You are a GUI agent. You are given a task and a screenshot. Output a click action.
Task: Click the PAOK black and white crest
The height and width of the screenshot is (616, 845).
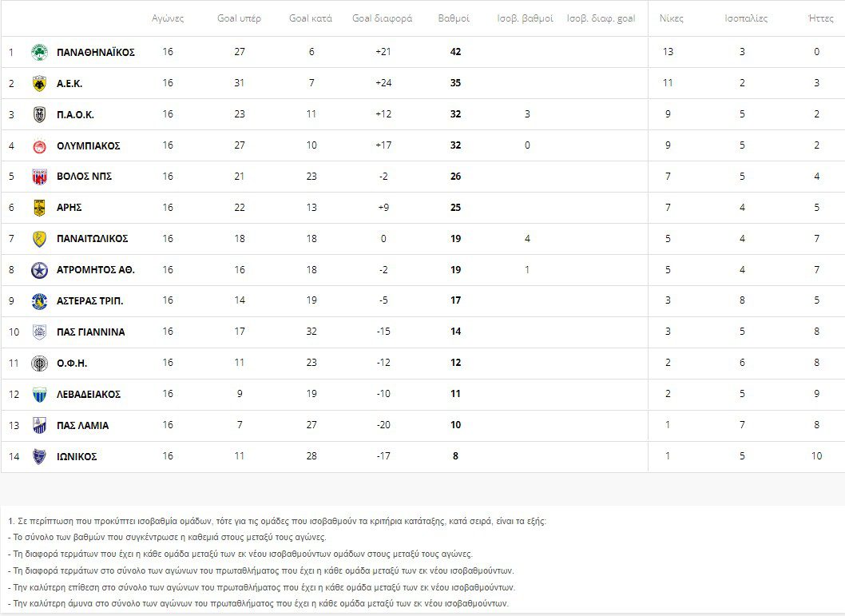pos(39,114)
